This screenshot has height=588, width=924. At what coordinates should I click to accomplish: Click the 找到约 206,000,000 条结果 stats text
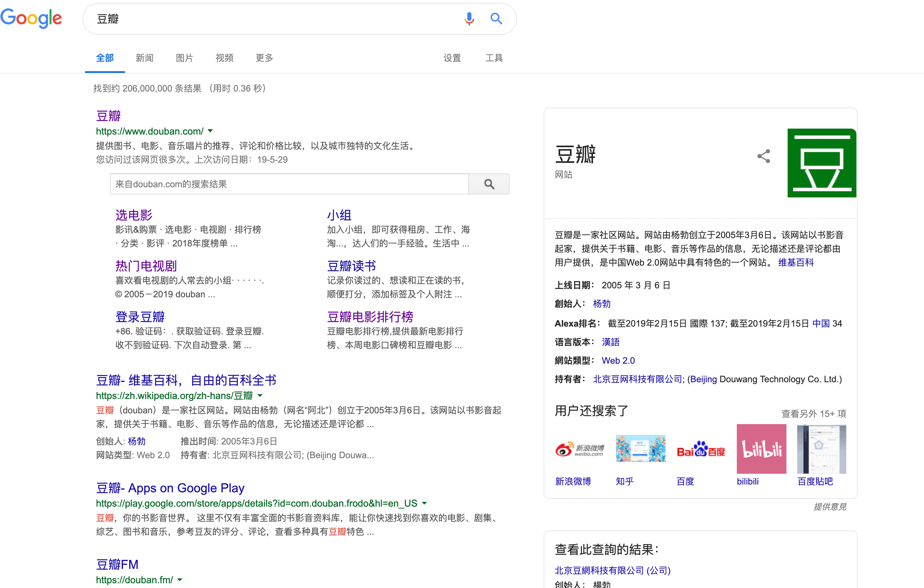(147, 88)
